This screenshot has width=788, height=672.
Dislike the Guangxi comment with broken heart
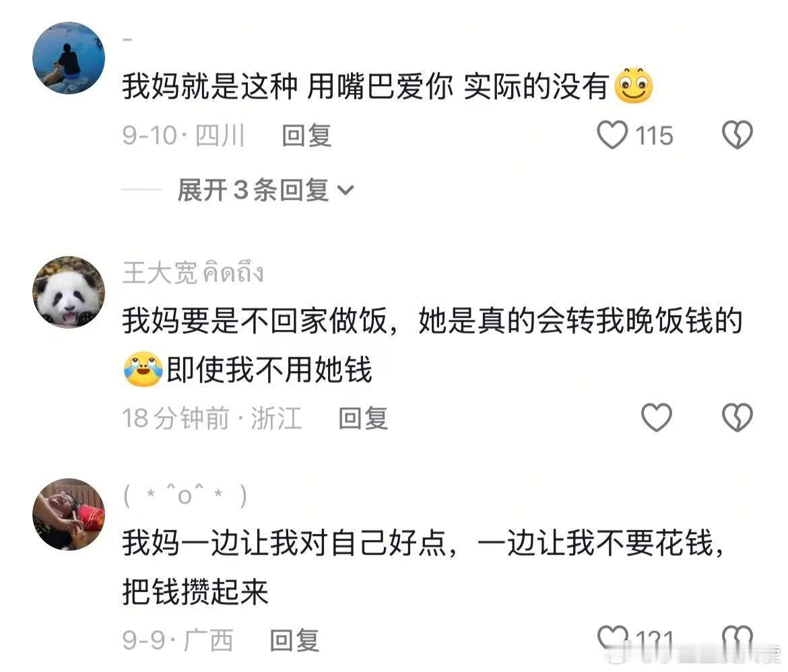point(737,638)
